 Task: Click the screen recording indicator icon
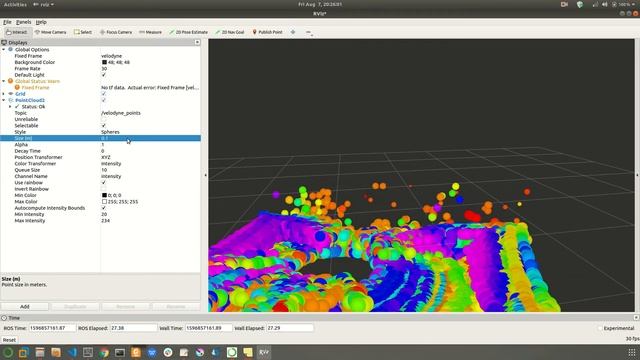tap(564, 4)
